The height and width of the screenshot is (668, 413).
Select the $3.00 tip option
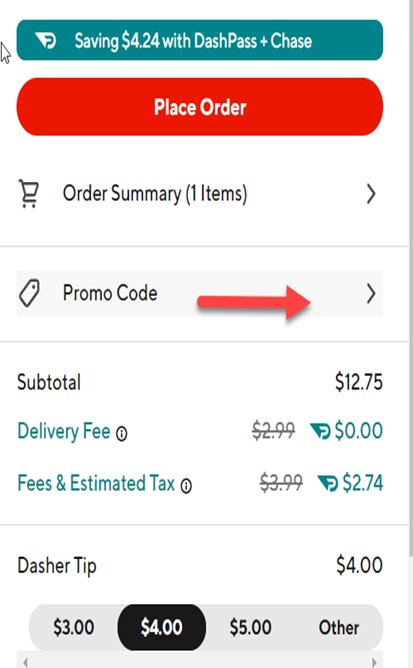pos(73,628)
